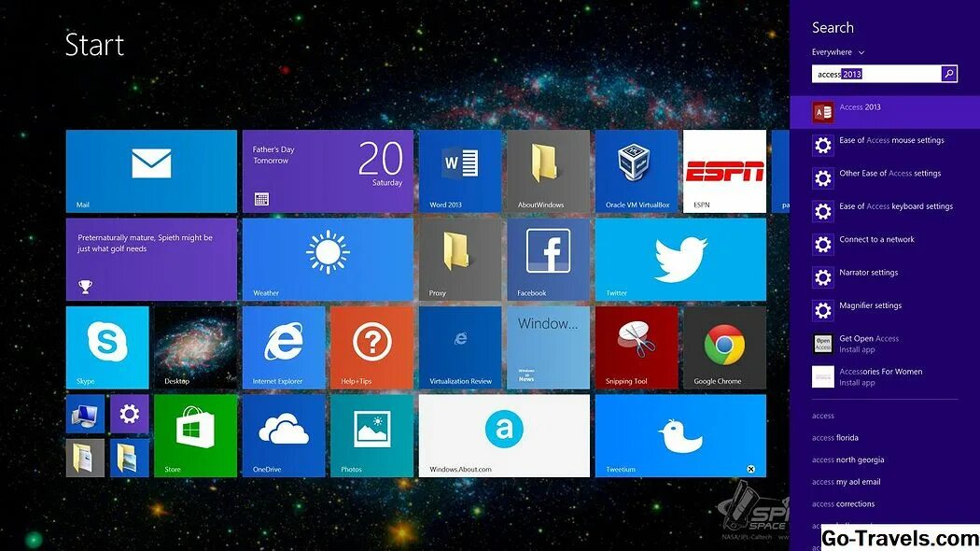Choose Accessories For Women install app result
This screenshot has width=980, height=551.
(885, 376)
